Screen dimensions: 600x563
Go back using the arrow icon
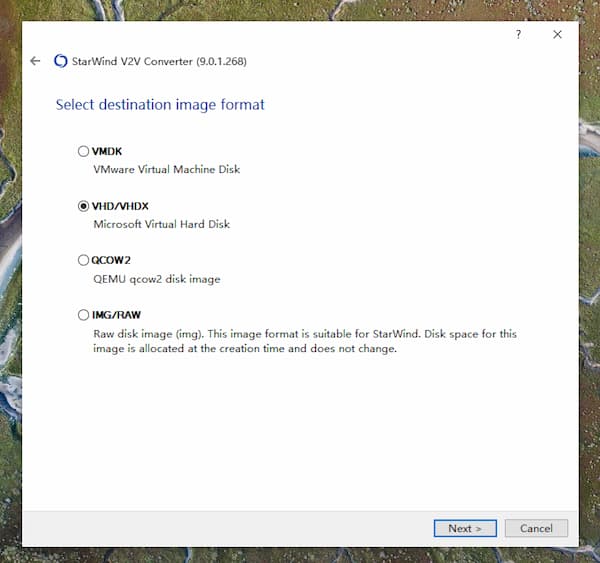(x=35, y=61)
